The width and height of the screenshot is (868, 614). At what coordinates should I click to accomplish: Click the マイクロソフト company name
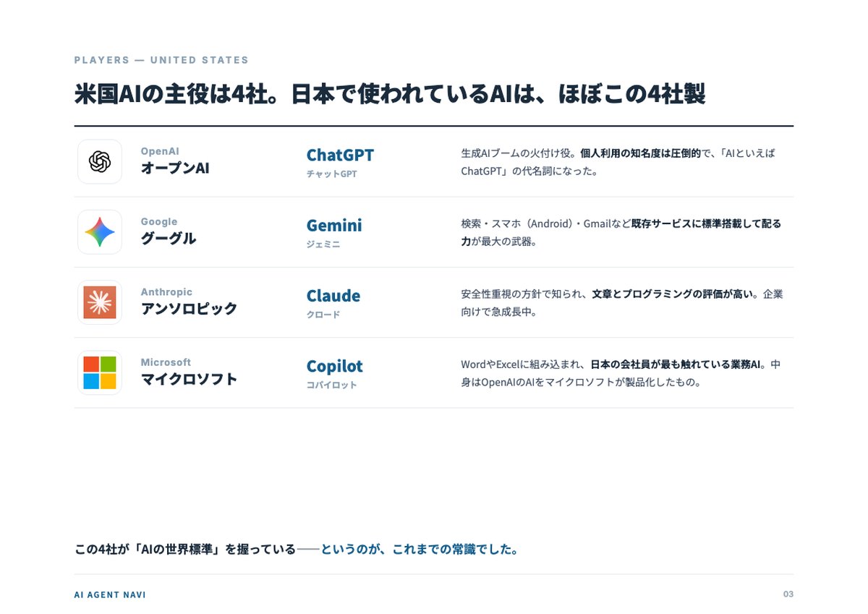(189, 379)
